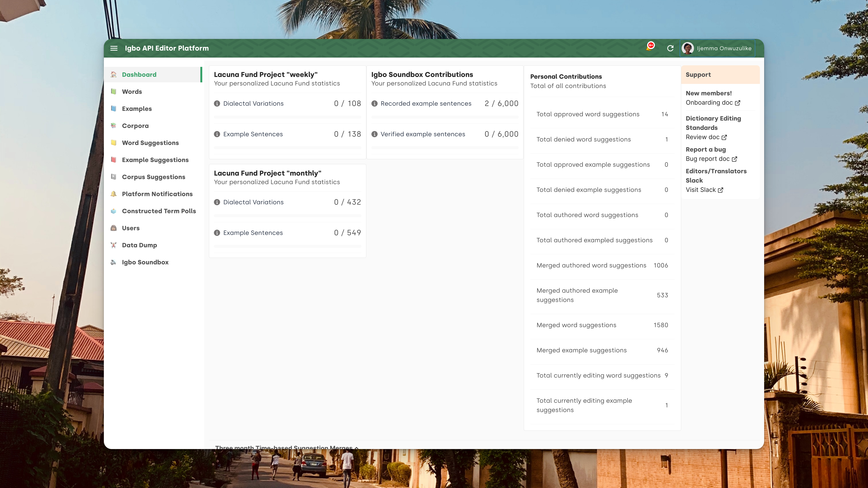
Task: Go to Words in sidebar
Action: click(132, 92)
